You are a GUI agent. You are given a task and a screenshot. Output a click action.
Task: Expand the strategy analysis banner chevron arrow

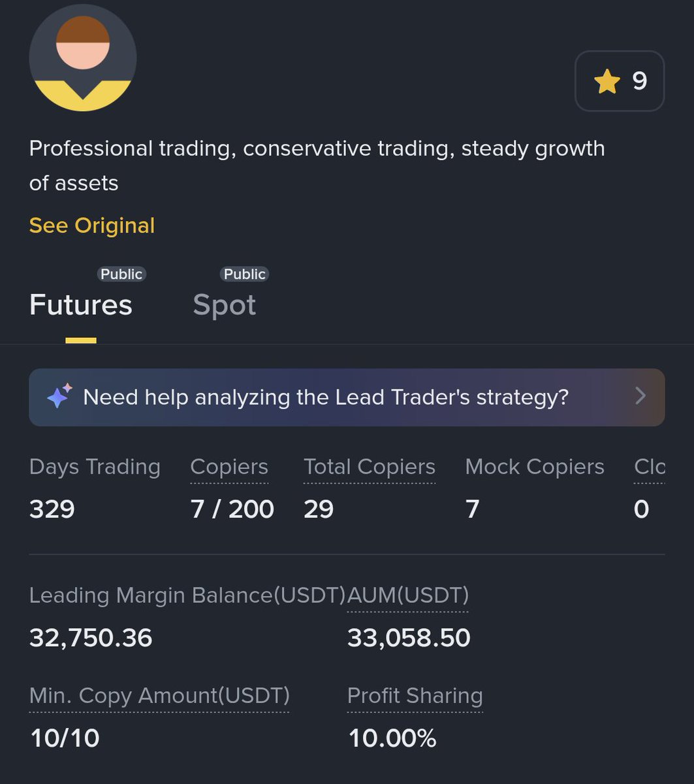click(x=640, y=396)
